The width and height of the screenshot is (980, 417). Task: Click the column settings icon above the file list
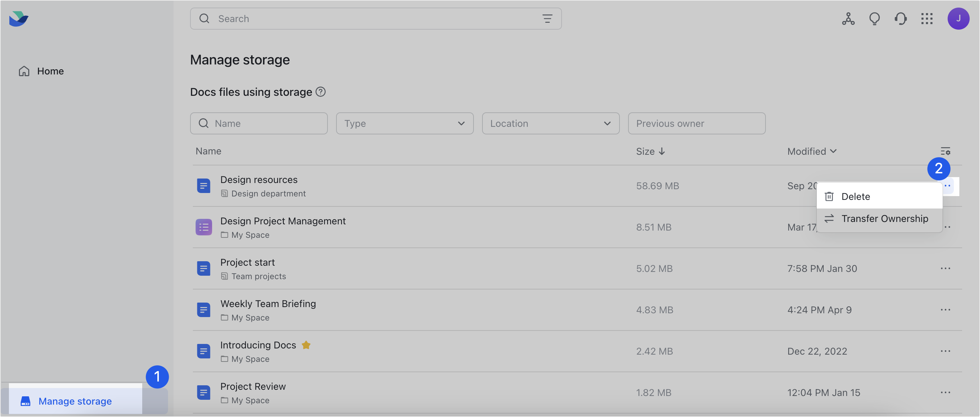pos(946,151)
